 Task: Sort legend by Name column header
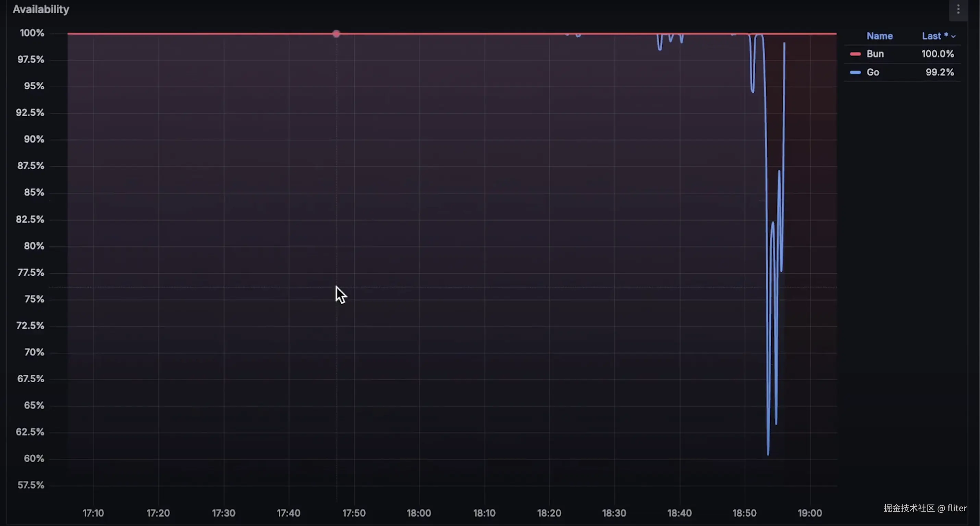[x=879, y=36]
